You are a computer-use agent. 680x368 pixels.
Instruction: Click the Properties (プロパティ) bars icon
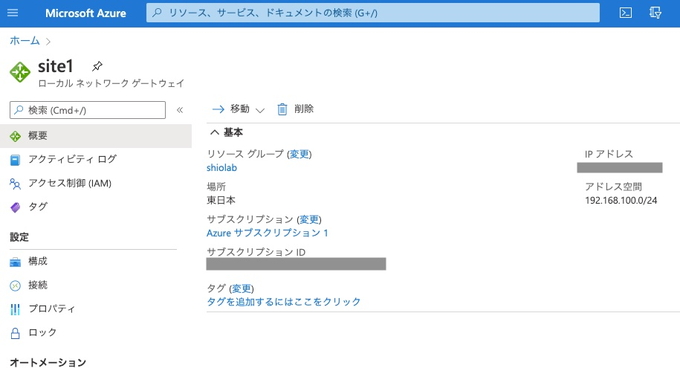15,309
